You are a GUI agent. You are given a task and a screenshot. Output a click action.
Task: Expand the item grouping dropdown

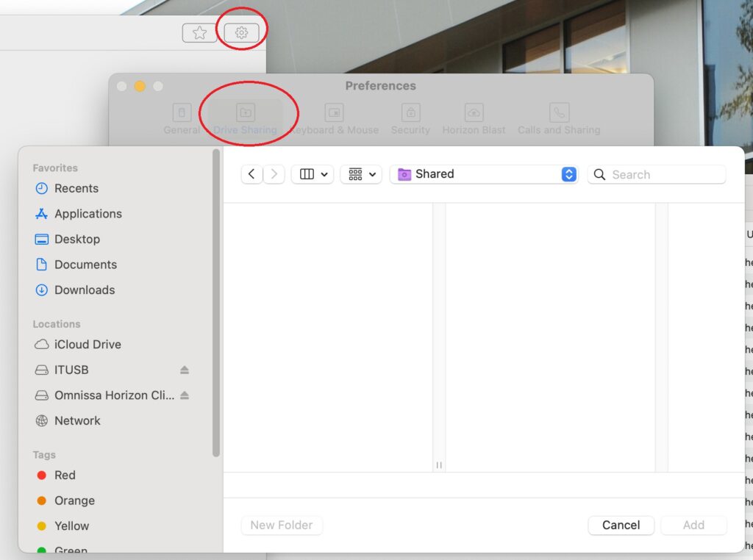[x=361, y=174]
